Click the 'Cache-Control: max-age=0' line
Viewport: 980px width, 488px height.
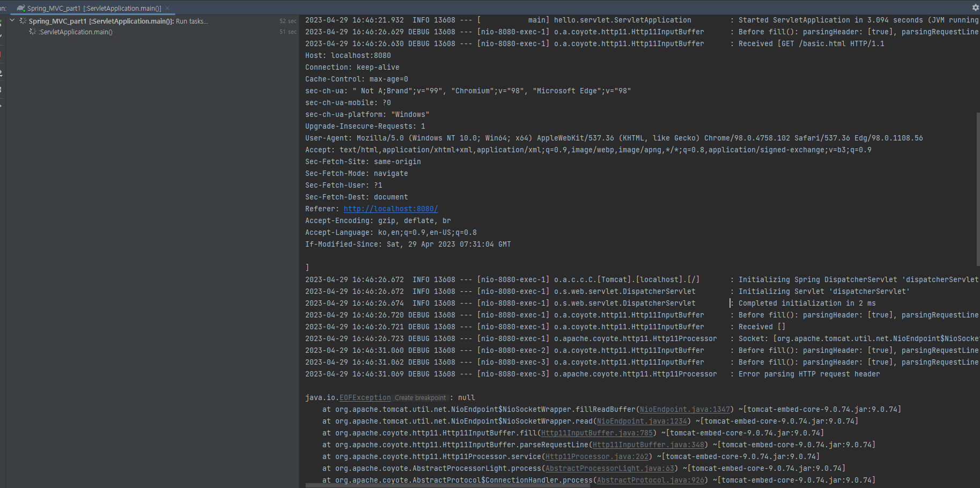pos(356,79)
